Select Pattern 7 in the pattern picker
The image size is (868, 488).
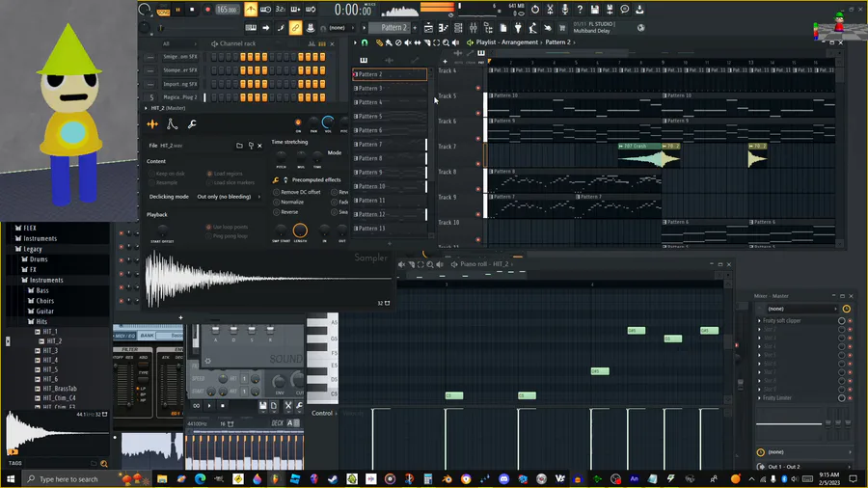(x=390, y=145)
